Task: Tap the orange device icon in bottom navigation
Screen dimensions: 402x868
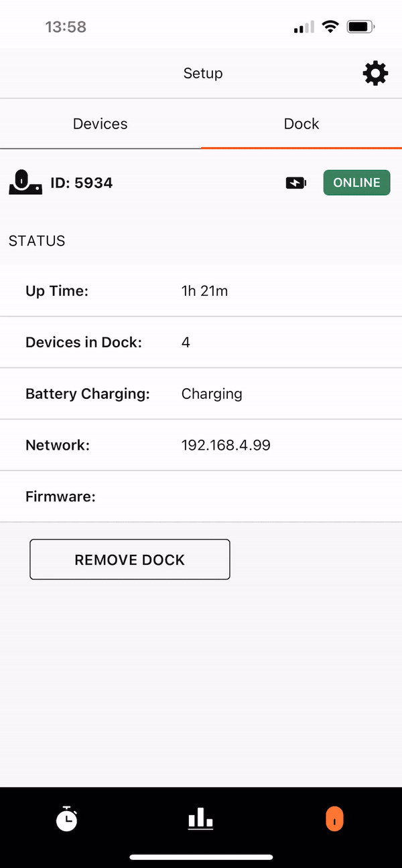Action: click(334, 818)
